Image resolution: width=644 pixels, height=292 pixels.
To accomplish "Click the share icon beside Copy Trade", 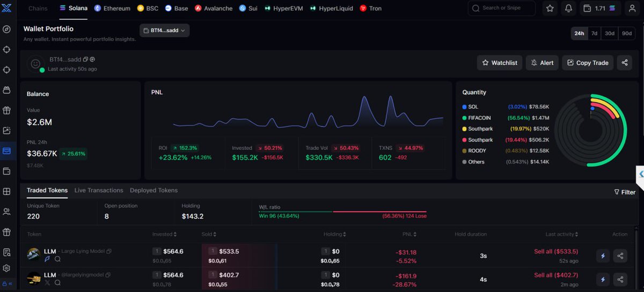I will pyautogui.click(x=624, y=63).
